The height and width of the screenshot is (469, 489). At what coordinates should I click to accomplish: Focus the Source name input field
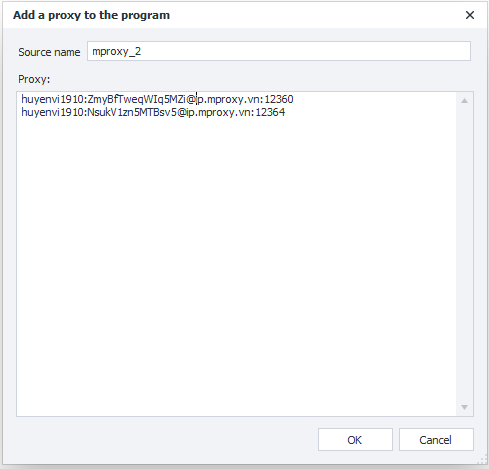(279, 51)
